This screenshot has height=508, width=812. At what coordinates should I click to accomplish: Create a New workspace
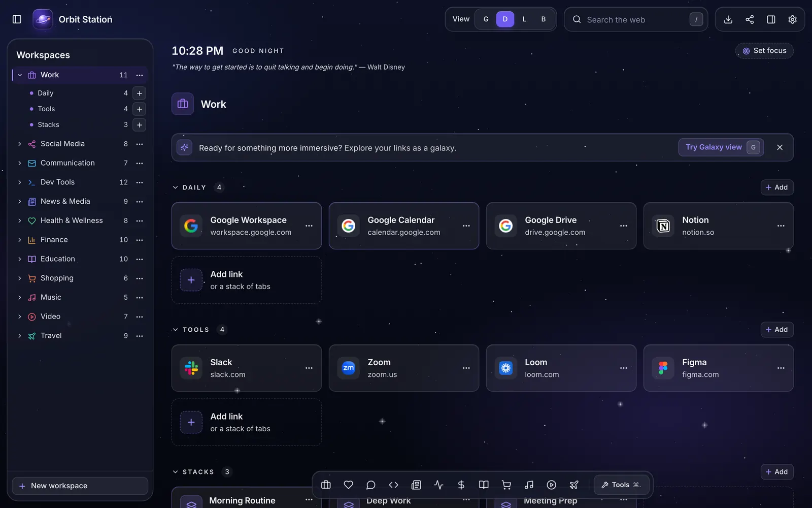coord(80,486)
